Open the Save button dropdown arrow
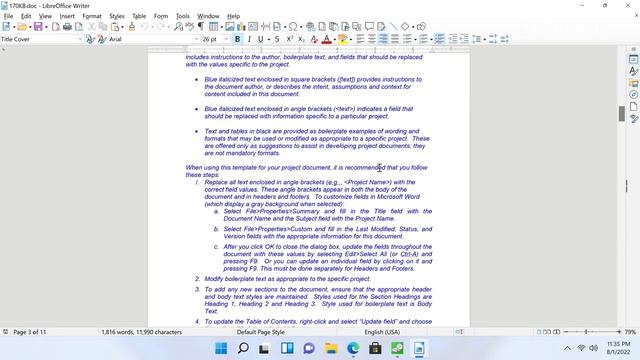The width and height of the screenshot is (640, 360). click(46, 27)
